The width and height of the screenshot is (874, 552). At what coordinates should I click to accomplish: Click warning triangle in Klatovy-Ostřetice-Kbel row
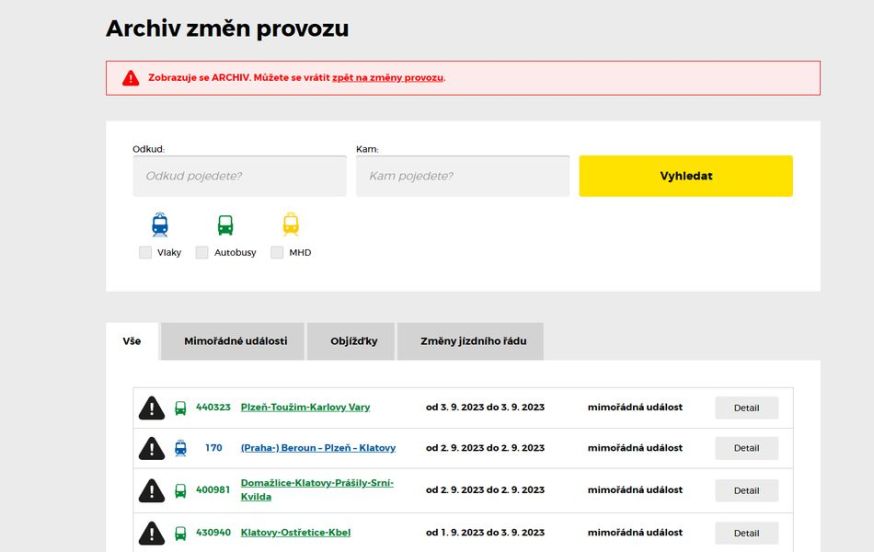tap(152, 533)
